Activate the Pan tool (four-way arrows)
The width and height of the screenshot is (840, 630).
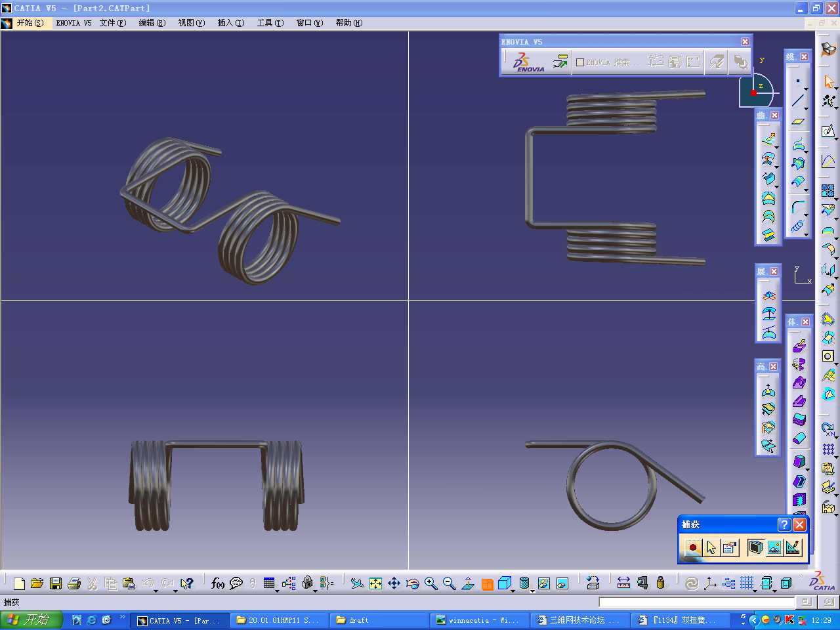click(x=394, y=583)
